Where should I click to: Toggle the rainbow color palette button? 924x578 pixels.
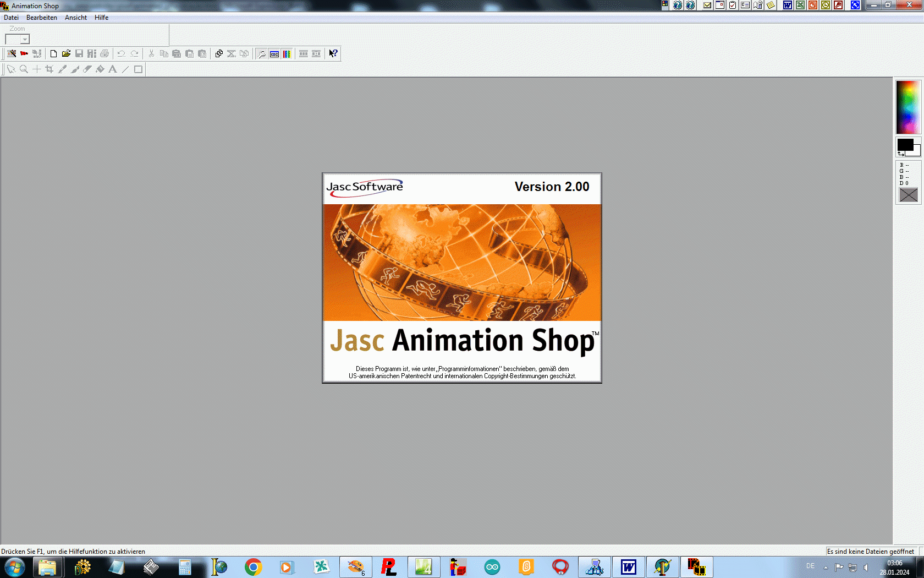[287, 53]
